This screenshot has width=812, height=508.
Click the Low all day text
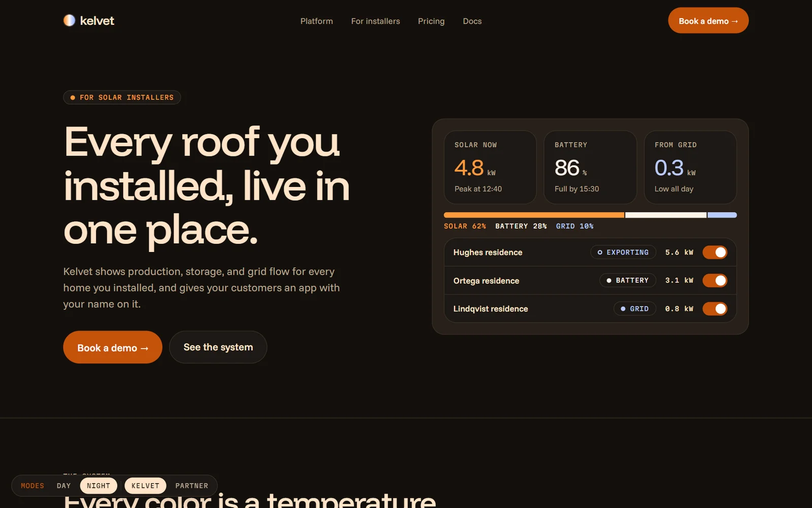tap(674, 189)
